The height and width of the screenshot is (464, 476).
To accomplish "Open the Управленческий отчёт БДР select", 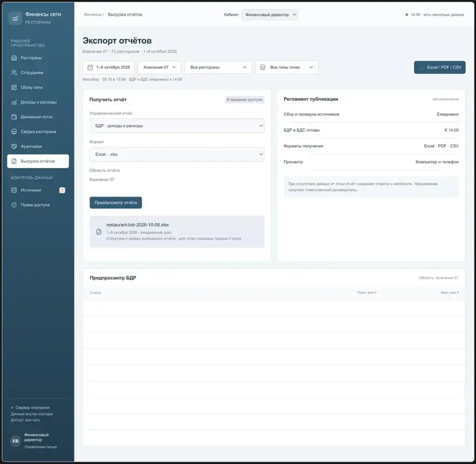I will (x=177, y=126).
